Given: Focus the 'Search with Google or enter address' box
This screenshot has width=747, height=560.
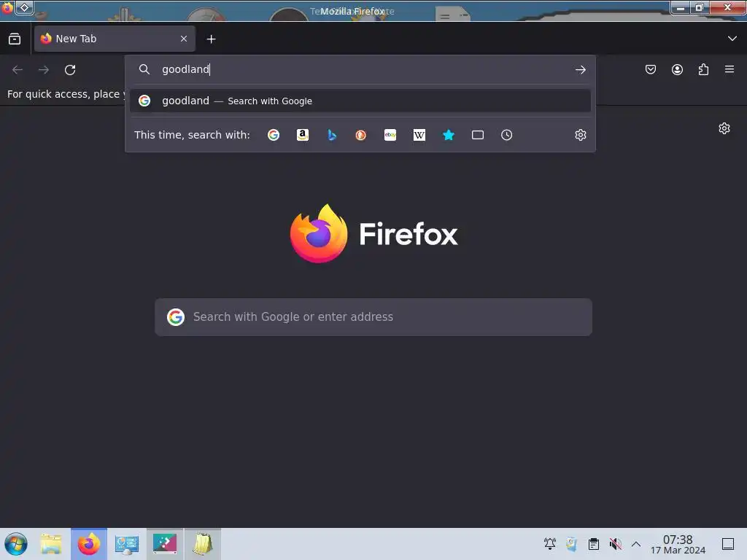Looking at the screenshot, I should tap(373, 317).
